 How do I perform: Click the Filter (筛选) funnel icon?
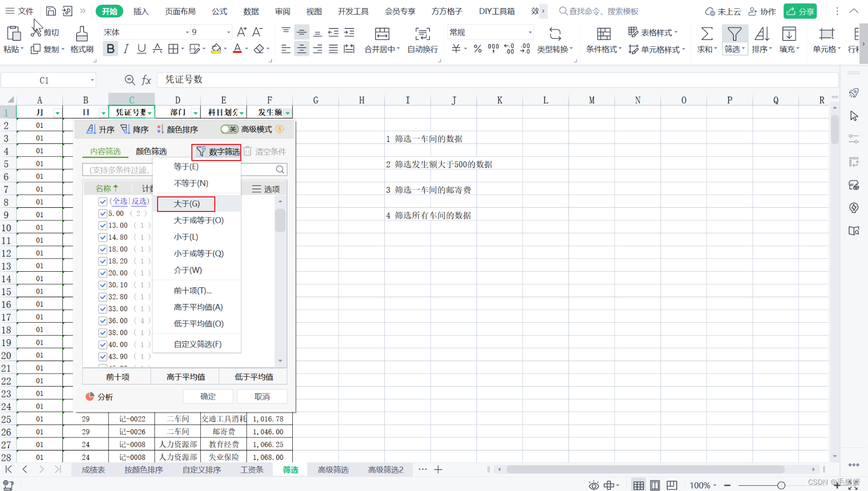coord(734,34)
